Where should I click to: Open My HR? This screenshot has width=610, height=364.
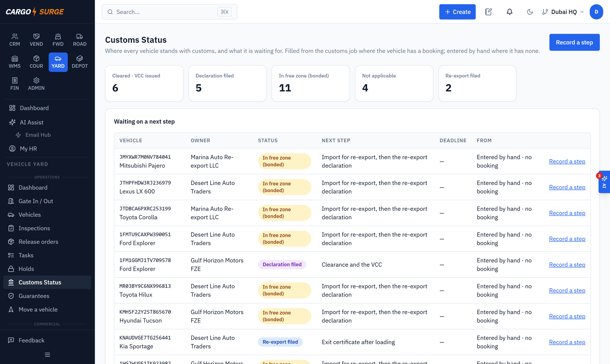[x=47, y=149]
